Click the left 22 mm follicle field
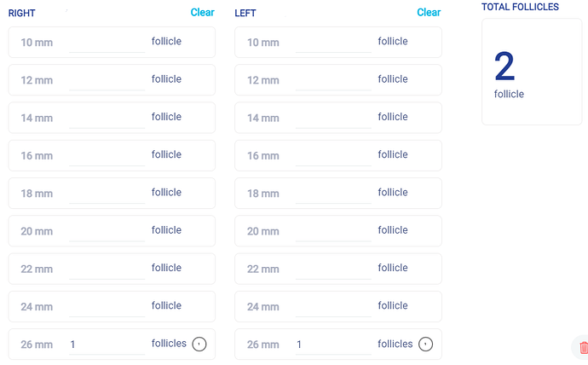588x365 pixels. (333, 269)
